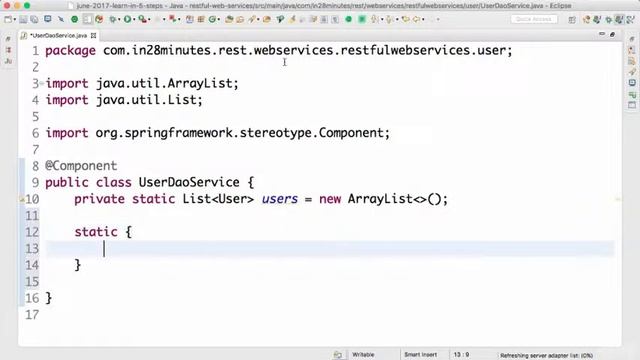Click the users variable on line 10
The height and width of the screenshot is (360, 640).
click(280, 199)
